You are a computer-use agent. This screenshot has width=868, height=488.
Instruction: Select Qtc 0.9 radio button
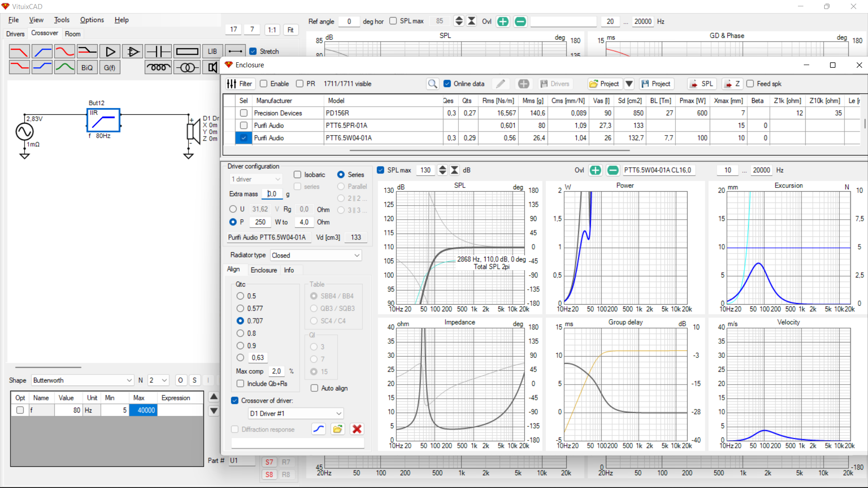click(x=241, y=346)
